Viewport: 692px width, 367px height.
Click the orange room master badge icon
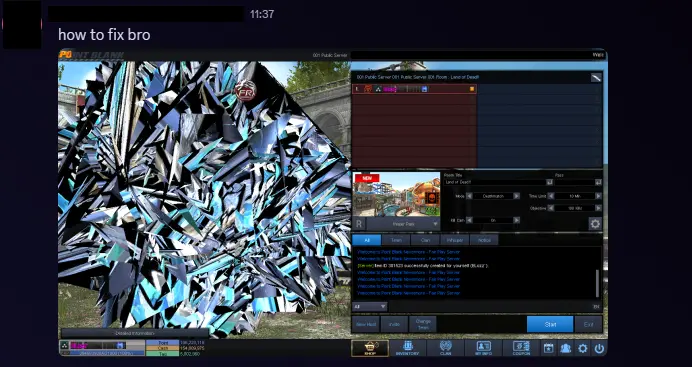[472, 89]
